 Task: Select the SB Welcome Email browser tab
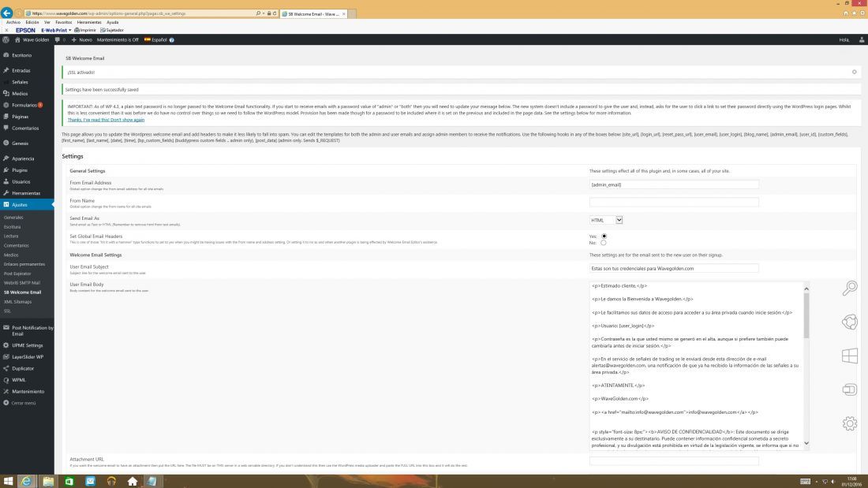(313, 14)
